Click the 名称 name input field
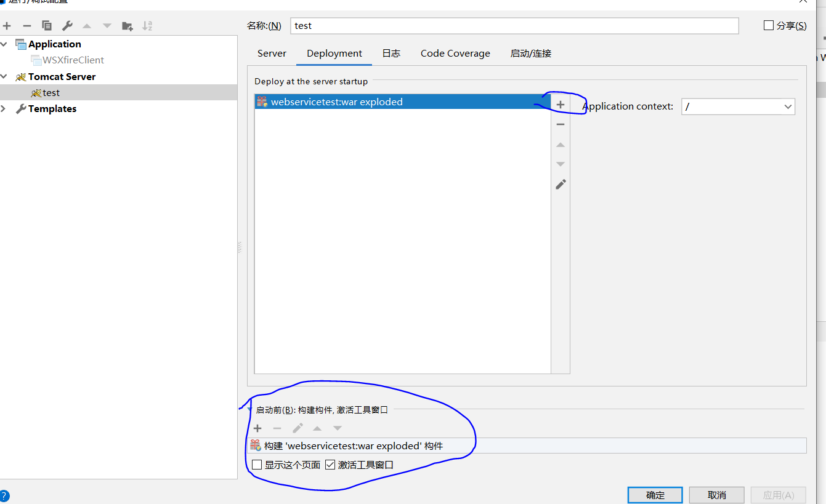Screen dimensions: 826x504 click(514, 26)
